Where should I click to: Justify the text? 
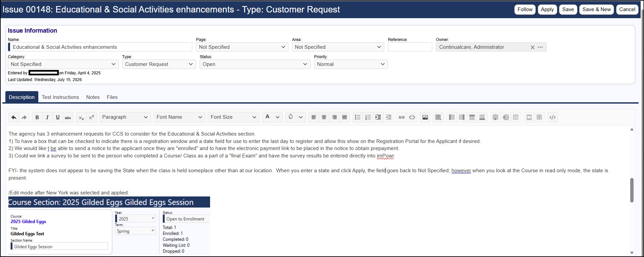click(x=345, y=117)
